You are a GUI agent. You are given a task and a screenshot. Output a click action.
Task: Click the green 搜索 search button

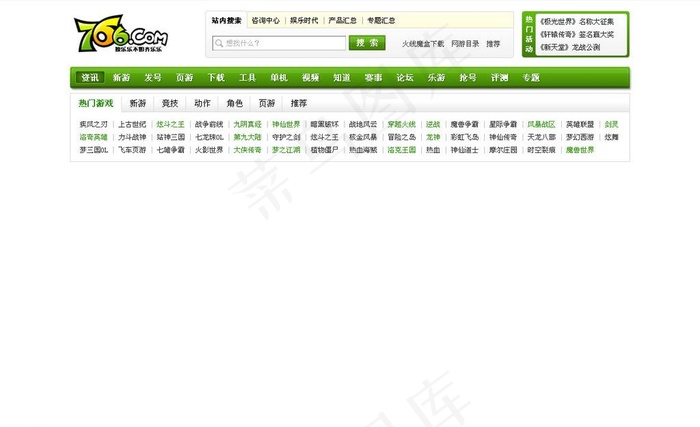pyautogui.click(x=367, y=43)
